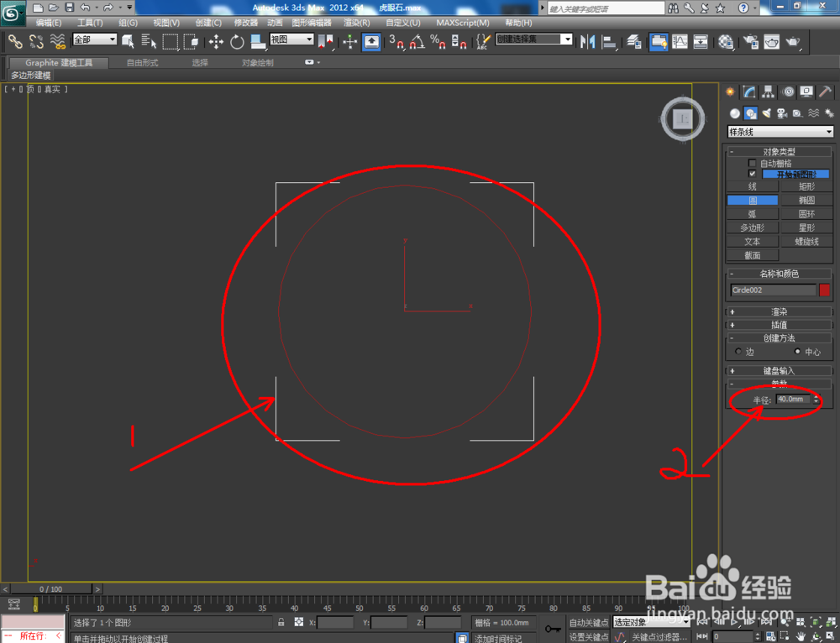This screenshot has height=643, width=840.
Task: Click the Circle002 object name field
Action: click(773, 290)
